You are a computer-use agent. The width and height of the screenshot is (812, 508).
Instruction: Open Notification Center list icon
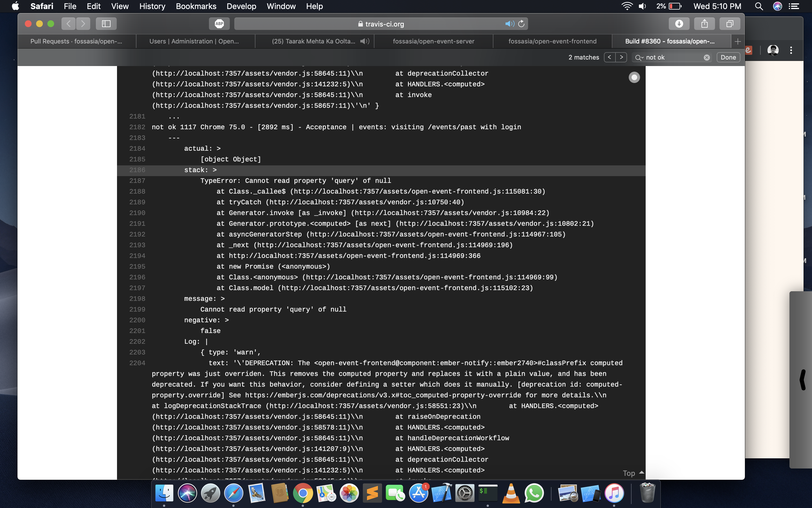[794, 6]
